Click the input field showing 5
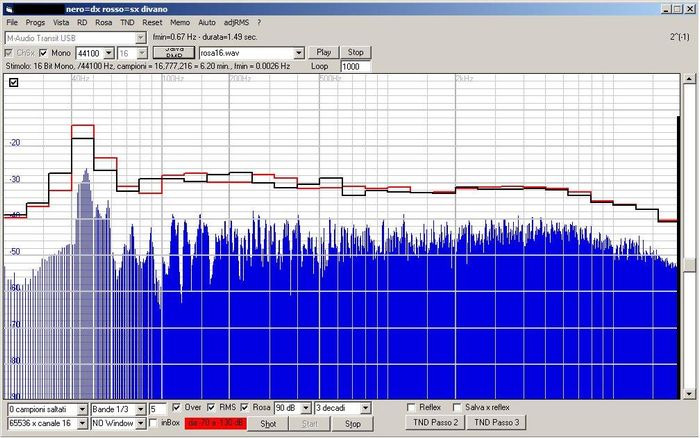 click(158, 409)
